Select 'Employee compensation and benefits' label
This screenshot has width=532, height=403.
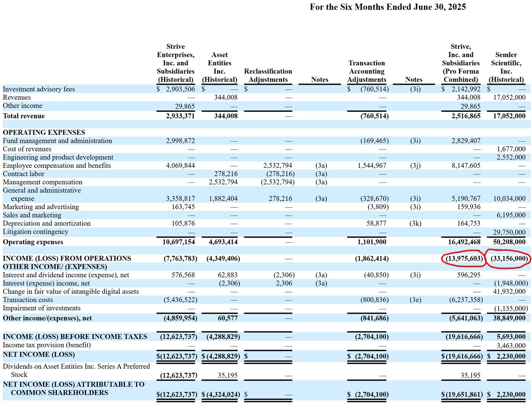pyautogui.click(x=56, y=166)
